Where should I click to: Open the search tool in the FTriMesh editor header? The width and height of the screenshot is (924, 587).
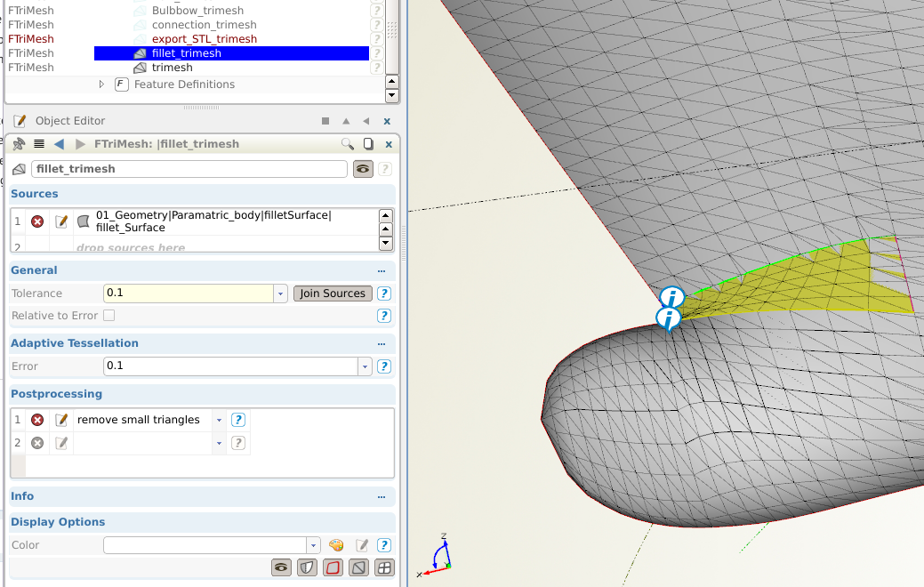coord(348,143)
